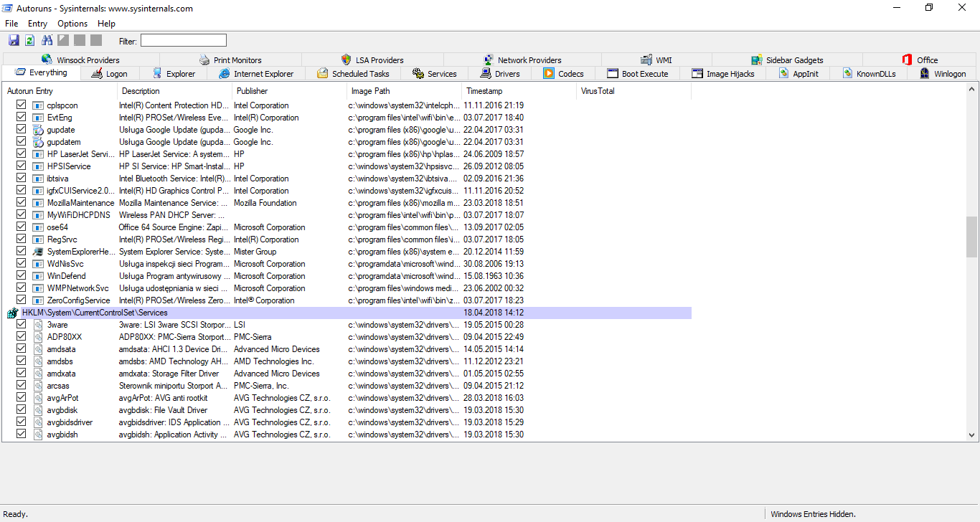980x522 pixels.
Task: Click the Print Monitors tab printer icon
Action: [x=204, y=60]
